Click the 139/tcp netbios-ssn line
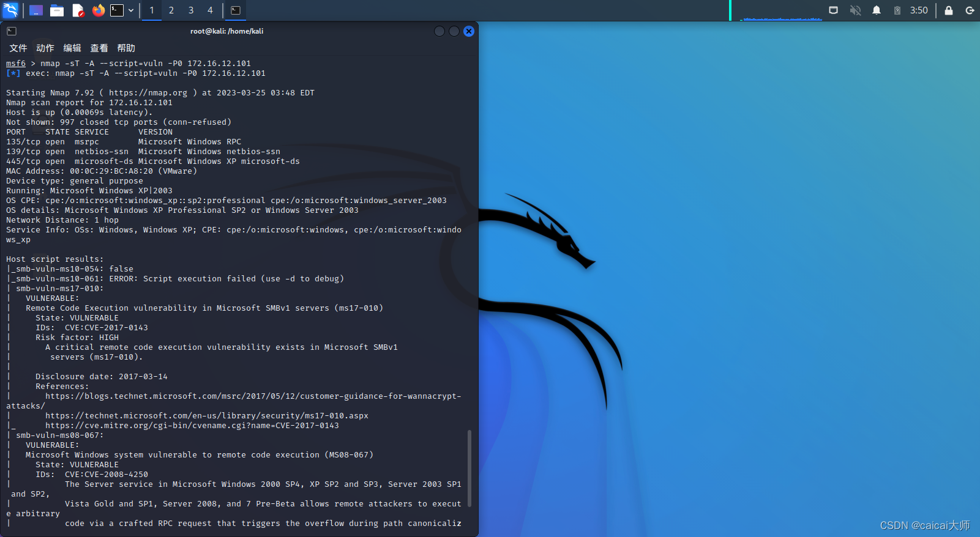 [x=143, y=152]
